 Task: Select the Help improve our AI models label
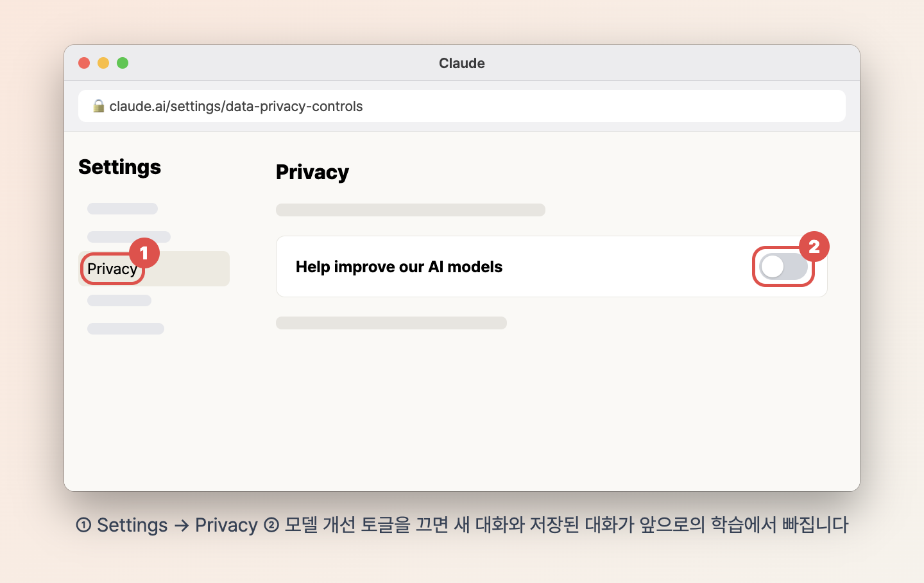coord(399,266)
